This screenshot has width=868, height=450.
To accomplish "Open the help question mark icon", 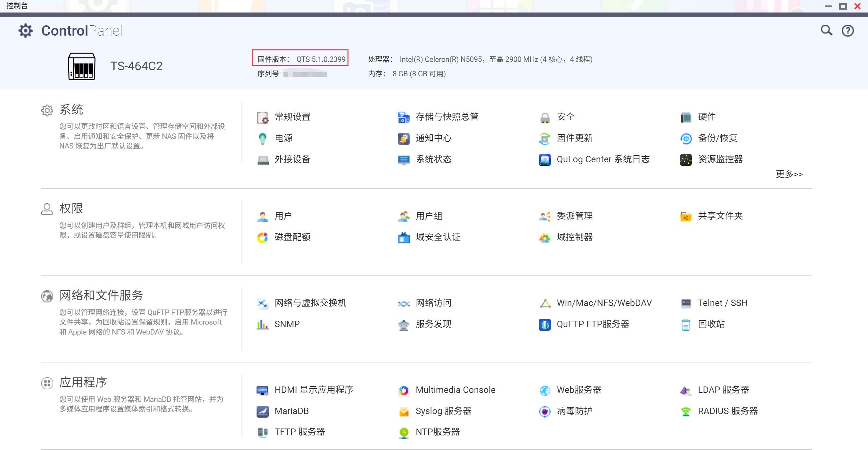I will pyautogui.click(x=847, y=31).
